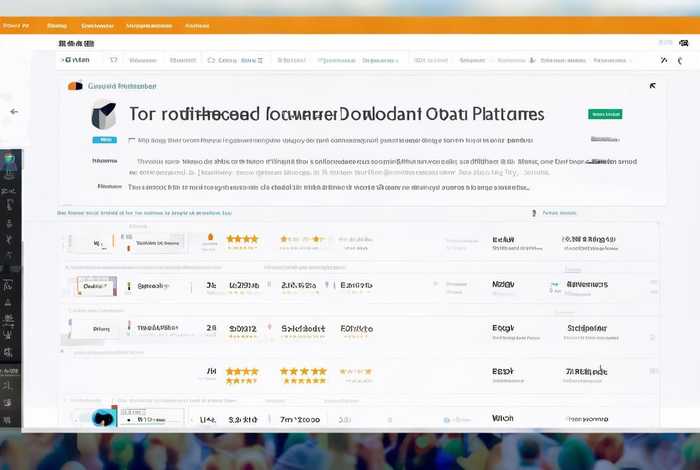
Task: Click the back arrow left of the page
Action: point(14,112)
